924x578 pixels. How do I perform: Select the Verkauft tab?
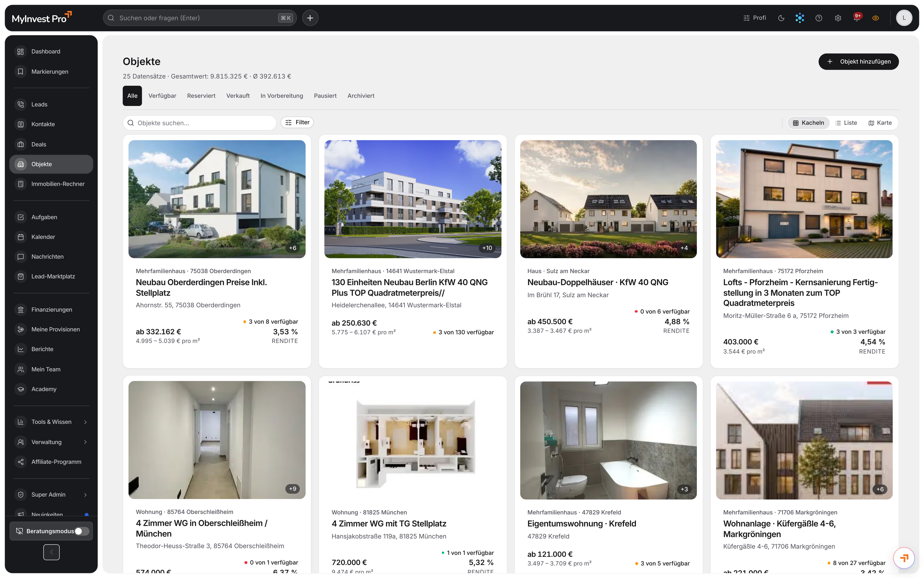[238, 96]
